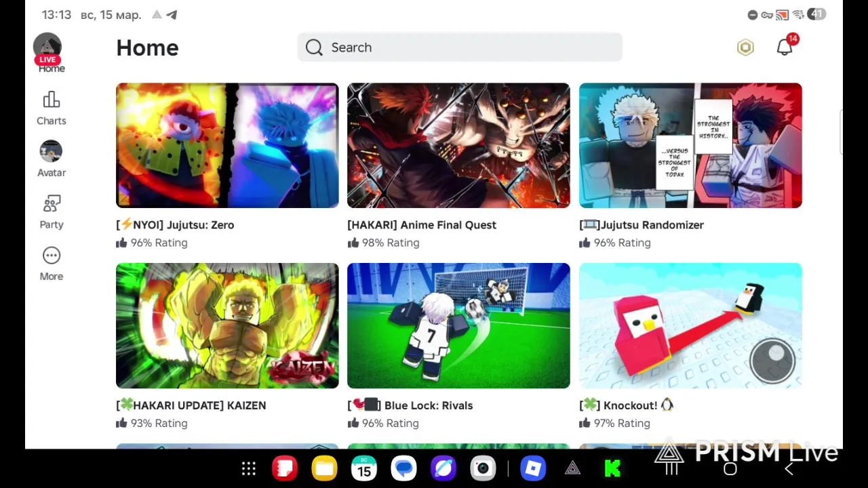868x488 pixels.
Task: Open the calendar app showing 15
Action: pos(364,469)
